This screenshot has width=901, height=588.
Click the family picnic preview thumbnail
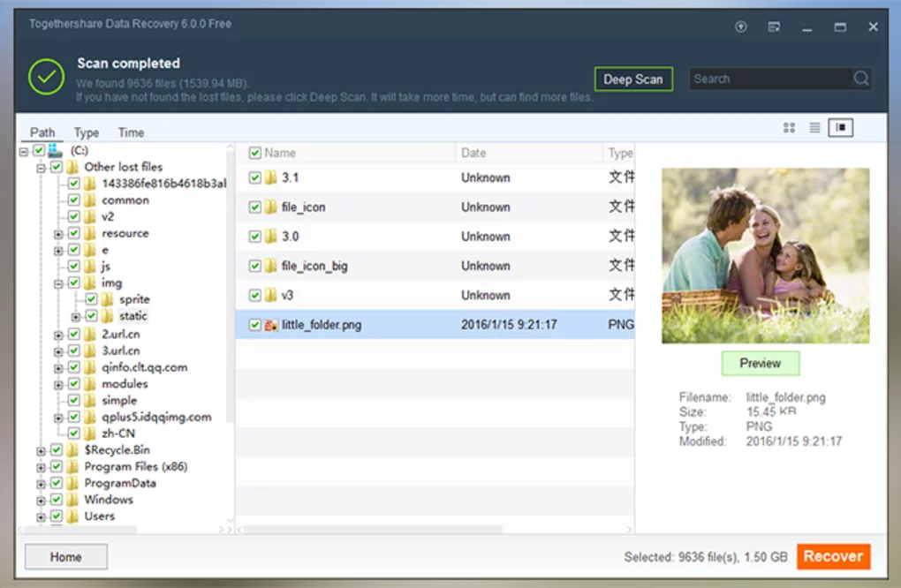click(x=765, y=255)
